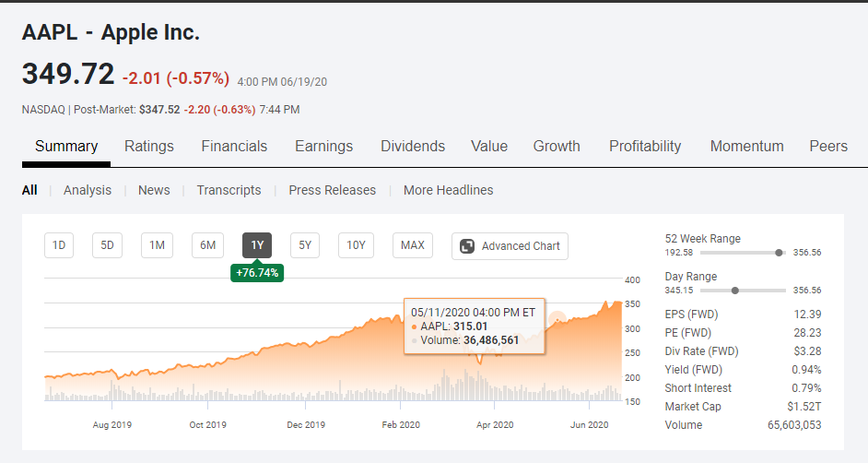The width and height of the screenshot is (868, 463).
Task: Open the Earnings tab
Action: (x=323, y=147)
